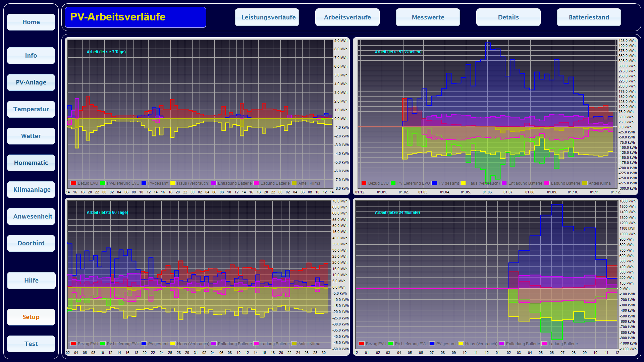Click magenta Ladung Batterie swatch in 52-Wochen chart
Image resolution: width=644 pixels, height=362 pixels.
(x=547, y=183)
